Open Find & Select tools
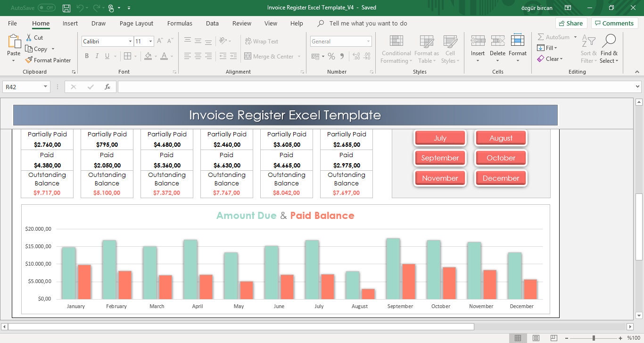The width and height of the screenshot is (644, 343). 609,49
